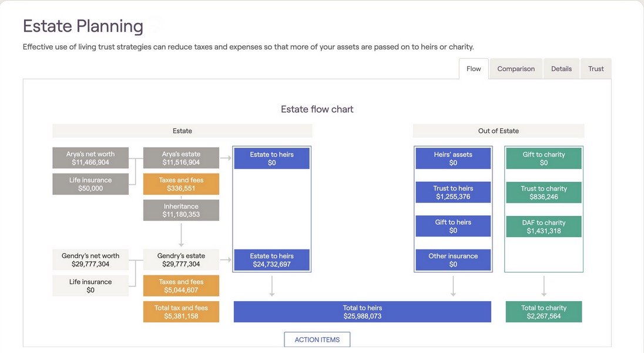Click Arya's net worth box
Viewport: 644px width, 353px height.
click(90, 158)
